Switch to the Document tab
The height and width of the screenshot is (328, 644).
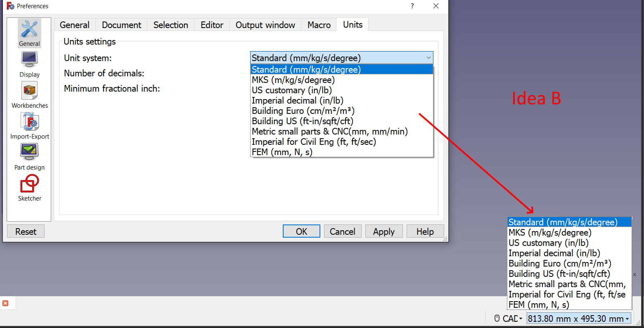point(121,25)
